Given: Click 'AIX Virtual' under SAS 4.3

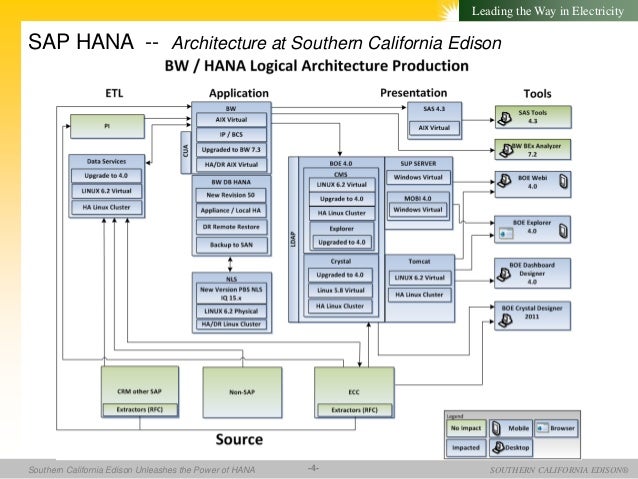Looking at the screenshot, I should [434, 127].
